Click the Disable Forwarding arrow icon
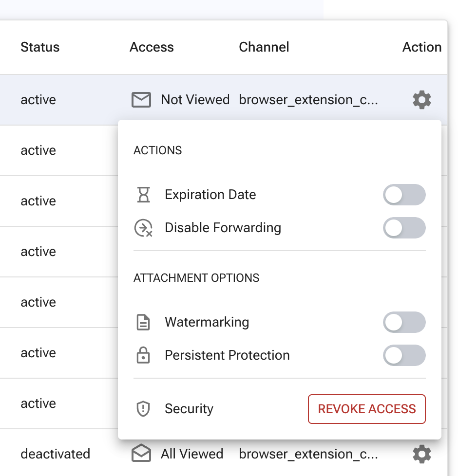 pos(143,228)
